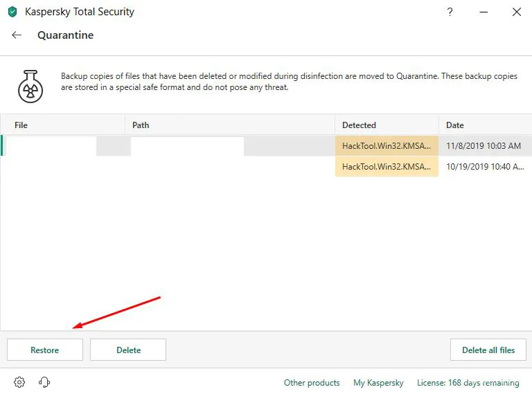This screenshot has height=396, width=532.
Task: Minimize the Kaspersky window
Action: point(484,12)
